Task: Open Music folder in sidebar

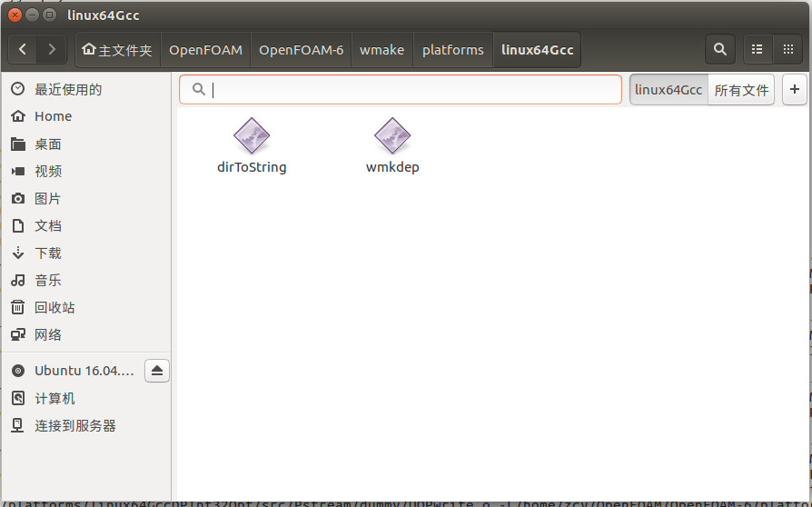Action: [x=48, y=280]
